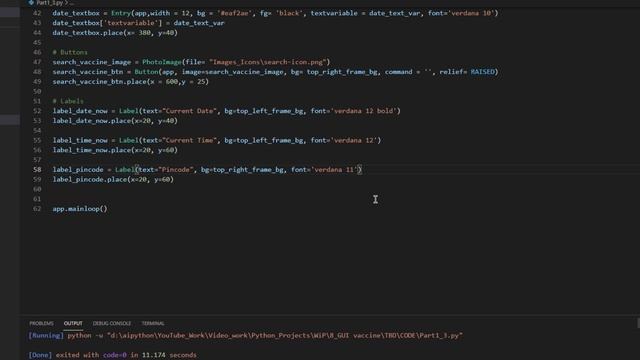Image resolution: width=640 pixels, height=360 pixels.
Task: Click line number 42 in the gutter
Action: click(37, 13)
